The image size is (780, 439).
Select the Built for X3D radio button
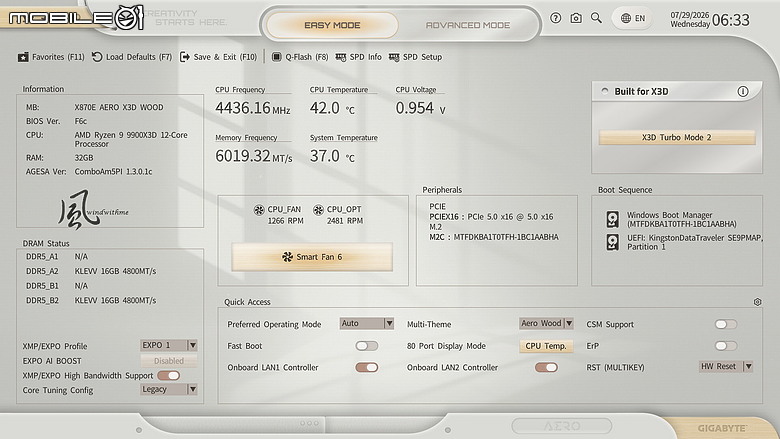[x=605, y=91]
